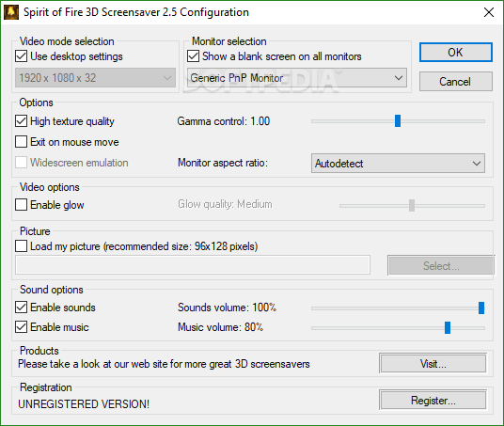This screenshot has height=426, width=504.
Task: Open the 1920 x 1080 x 32 resolution dropdown
Action: (x=96, y=78)
